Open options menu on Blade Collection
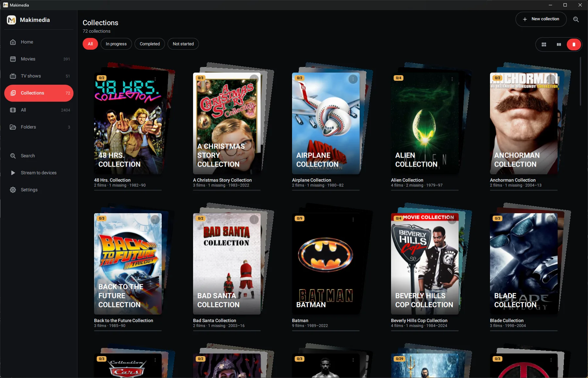The image size is (588, 378). (x=551, y=220)
